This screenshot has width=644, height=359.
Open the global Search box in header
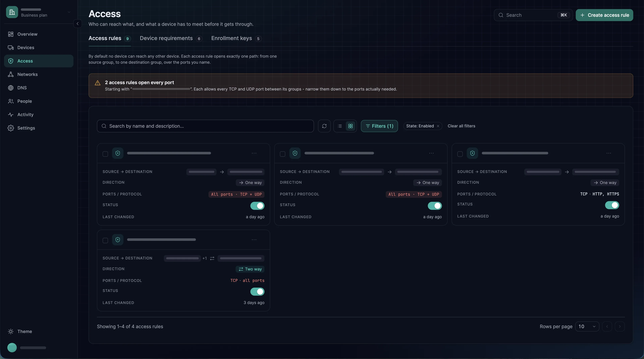(x=533, y=15)
